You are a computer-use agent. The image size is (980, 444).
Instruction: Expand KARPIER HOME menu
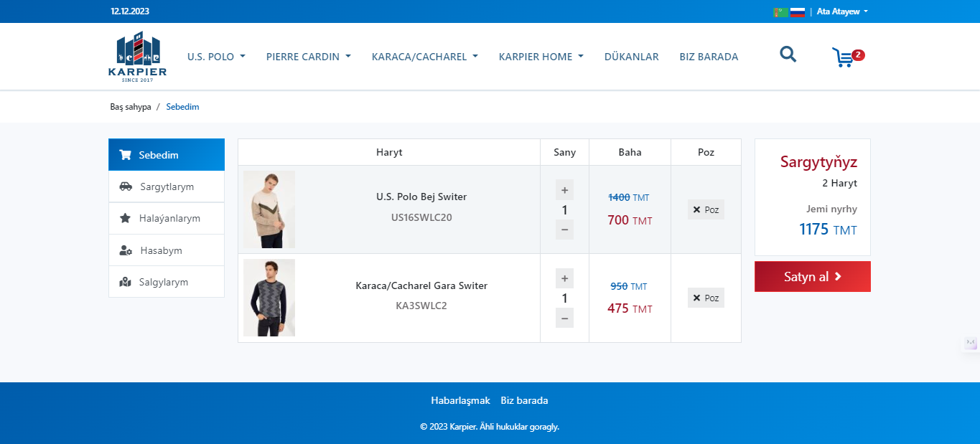[541, 57]
